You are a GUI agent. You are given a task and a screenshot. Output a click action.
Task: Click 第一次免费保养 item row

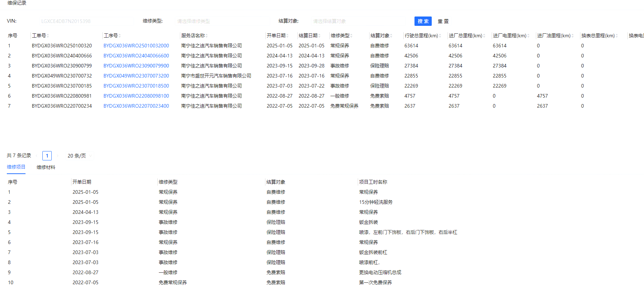[375, 283]
